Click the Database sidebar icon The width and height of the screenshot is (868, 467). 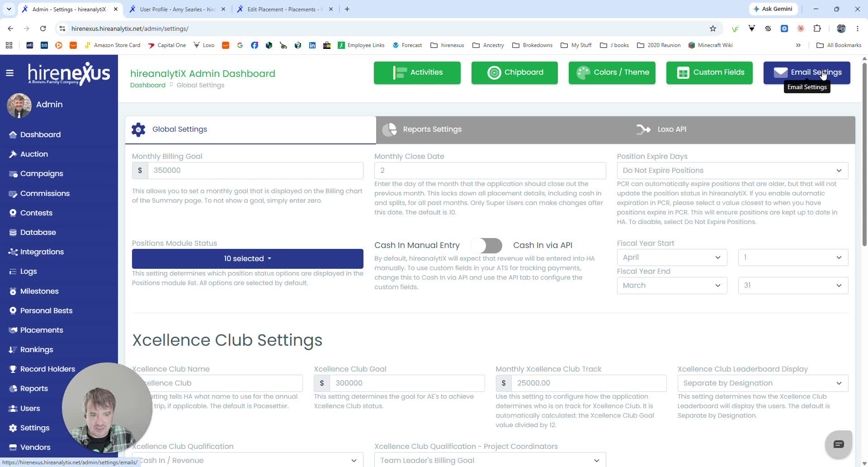pos(13,233)
